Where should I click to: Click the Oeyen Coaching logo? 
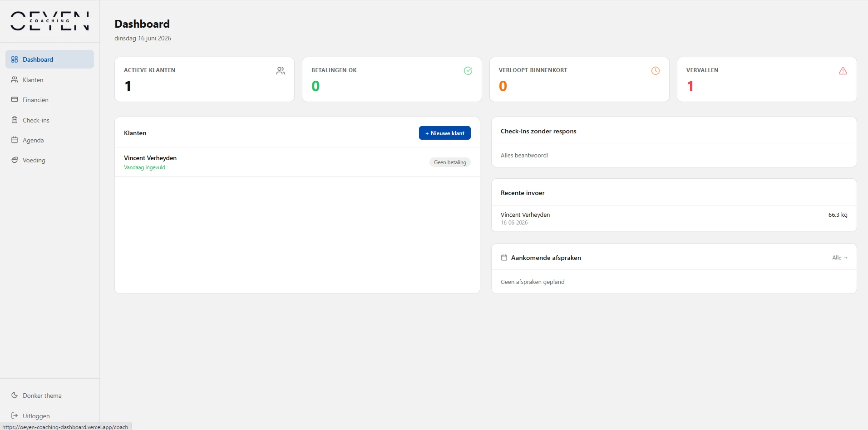tap(49, 21)
